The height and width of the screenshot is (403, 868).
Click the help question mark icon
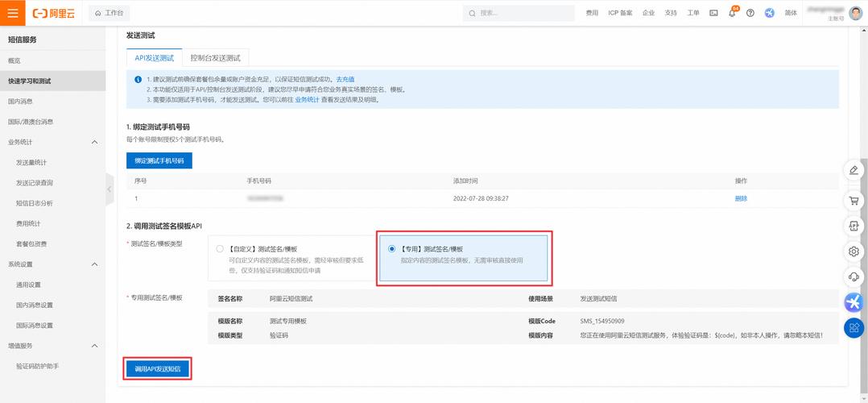pos(750,14)
